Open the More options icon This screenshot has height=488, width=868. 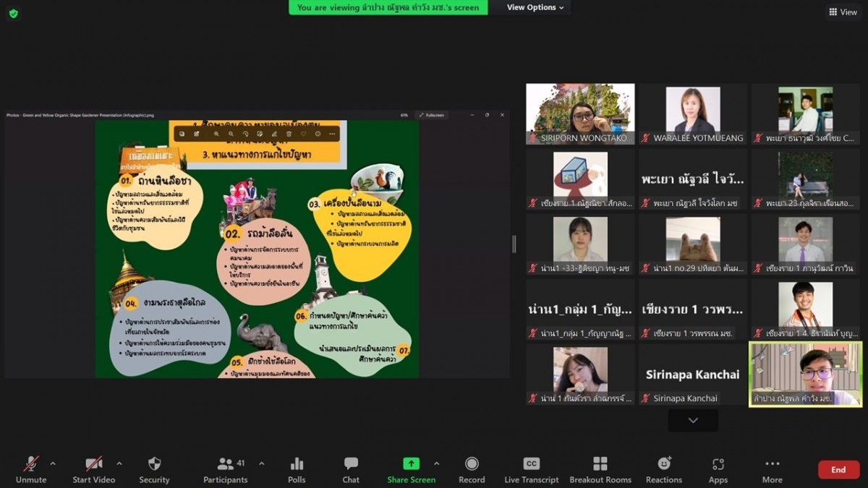coord(772,470)
